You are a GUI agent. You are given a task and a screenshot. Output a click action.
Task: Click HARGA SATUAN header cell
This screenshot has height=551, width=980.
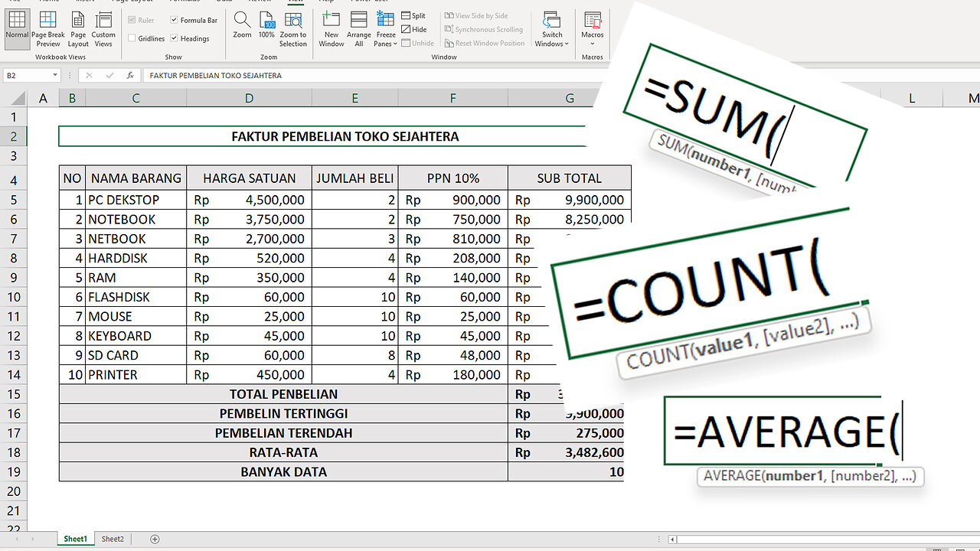coord(249,178)
